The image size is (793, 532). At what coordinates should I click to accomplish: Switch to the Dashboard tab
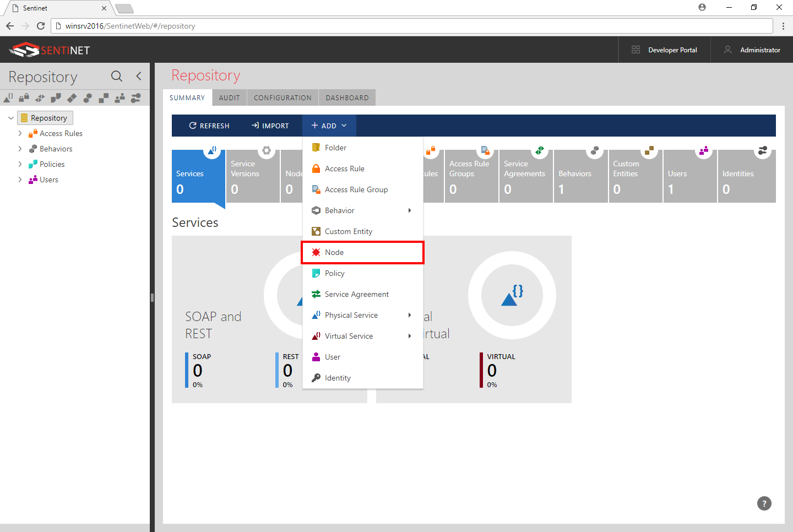(347, 97)
